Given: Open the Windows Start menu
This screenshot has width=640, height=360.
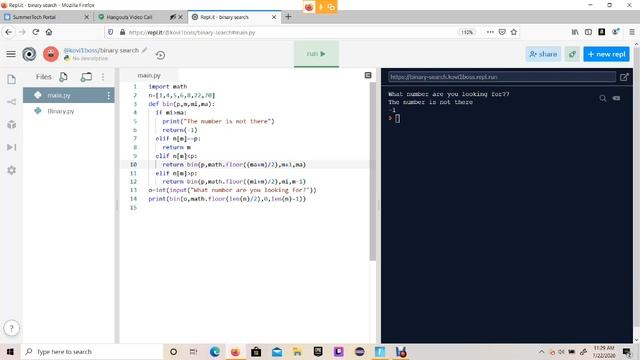Looking at the screenshot, I should (10, 352).
